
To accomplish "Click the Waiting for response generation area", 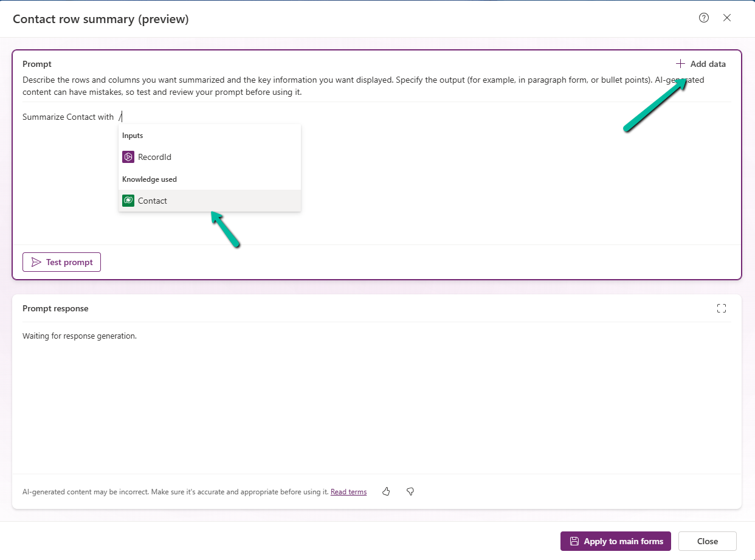I will point(80,335).
